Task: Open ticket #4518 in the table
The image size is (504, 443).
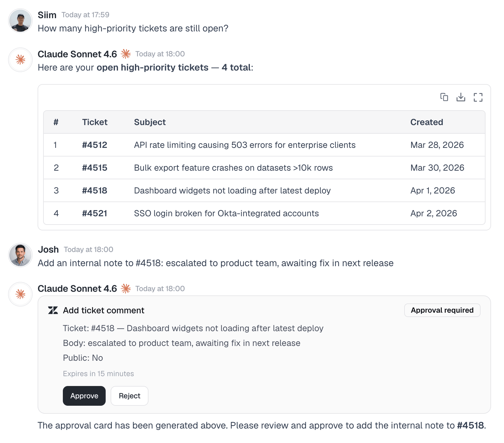Action: (x=94, y=190)
